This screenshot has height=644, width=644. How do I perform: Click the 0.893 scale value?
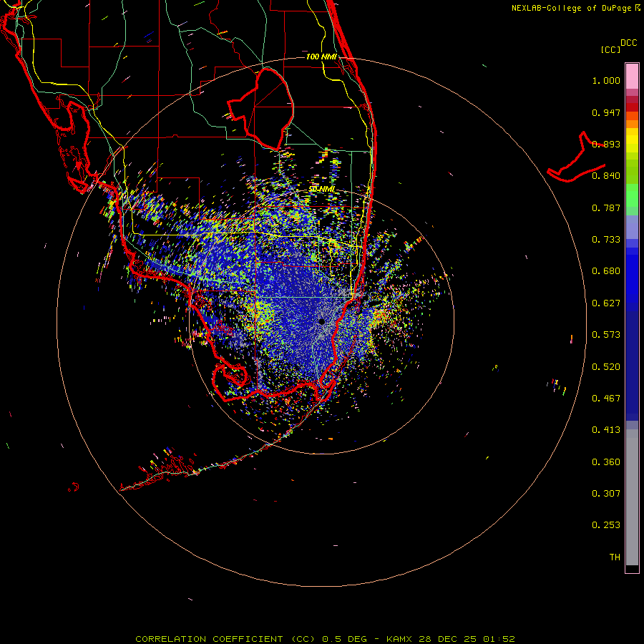pos(606,144)
